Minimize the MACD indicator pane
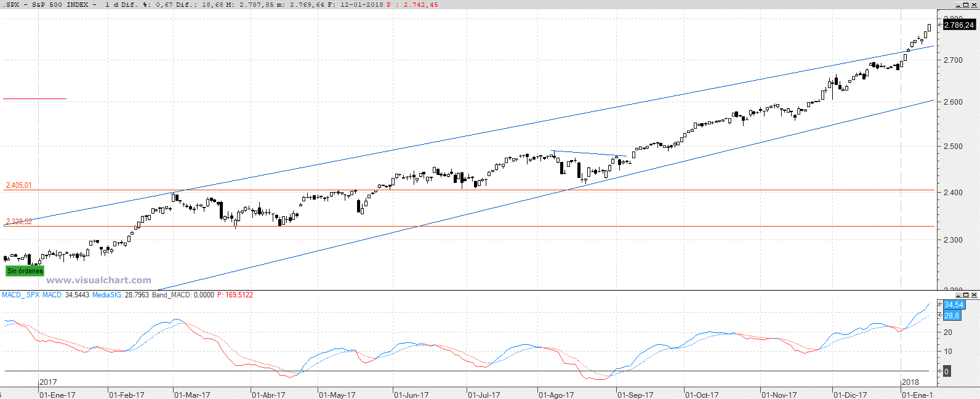 [957, 295]
